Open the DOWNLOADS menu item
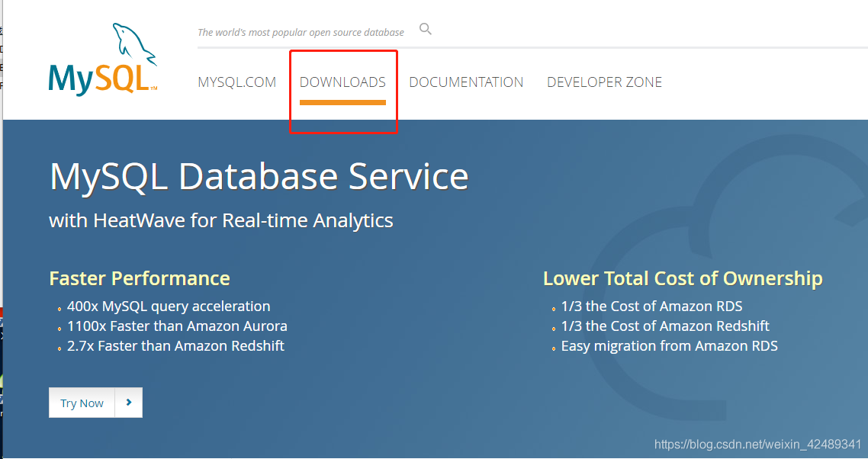868x459 pixels. pos(343,82)
